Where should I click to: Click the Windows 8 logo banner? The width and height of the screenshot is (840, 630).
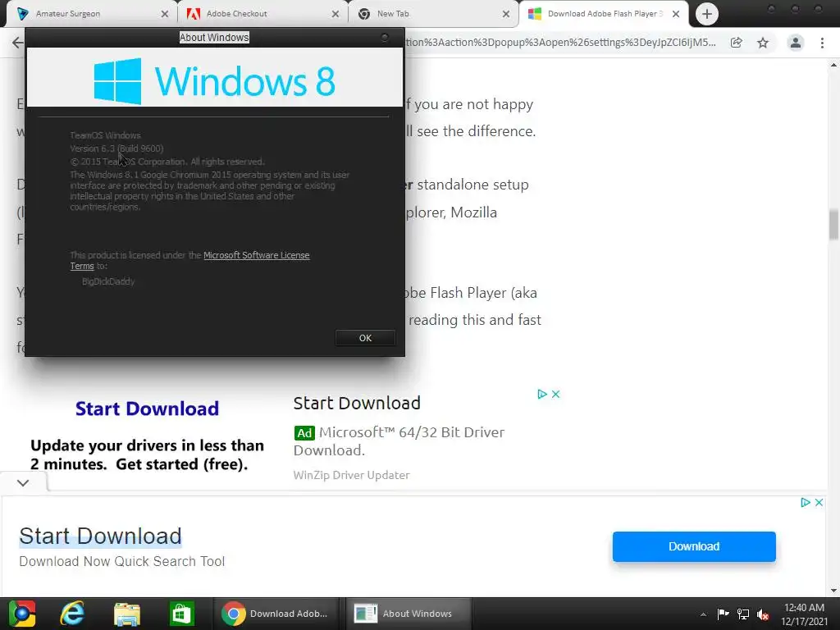click(x=215, y=78)
